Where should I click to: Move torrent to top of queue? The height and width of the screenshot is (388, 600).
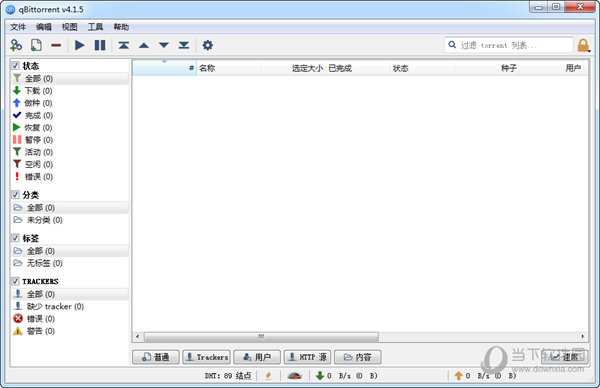pos(123,45)
